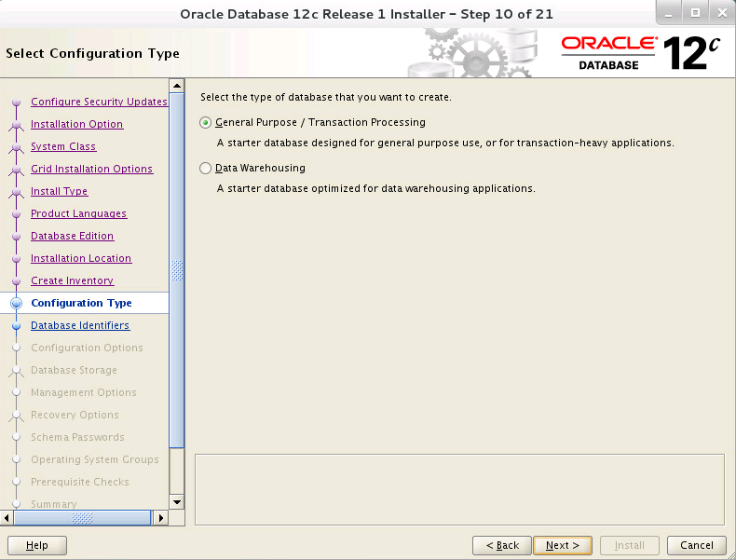Click the sidebar scroll up arrow
736x560 pixels.
pyautogui.click(x=177, y=86)
